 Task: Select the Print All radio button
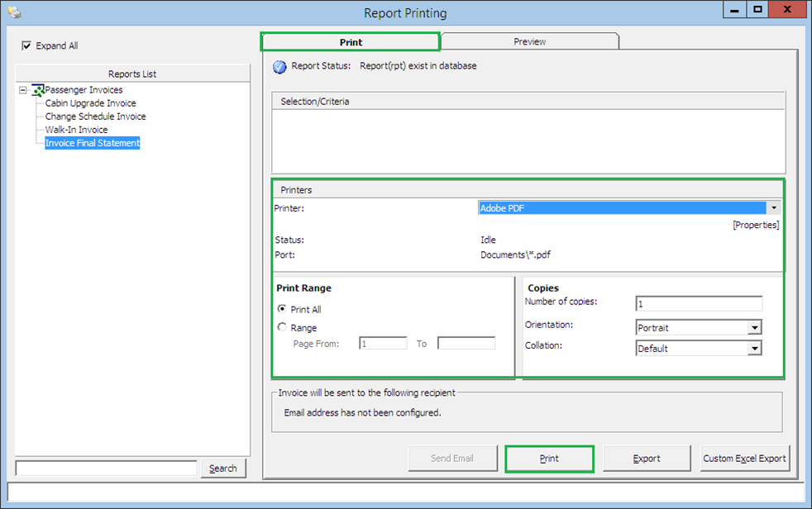[x=282, y=309]
